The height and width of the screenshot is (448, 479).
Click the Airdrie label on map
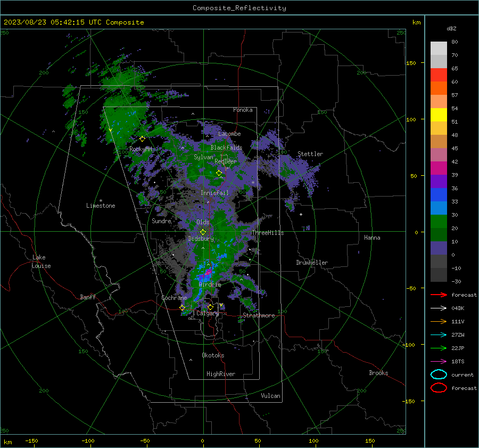pos(210,284)
